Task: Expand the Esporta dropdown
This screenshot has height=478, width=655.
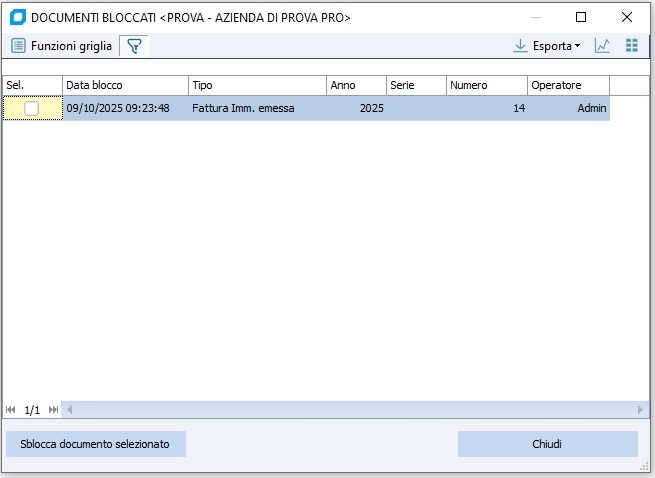Action: pyautogui.click(x=547, y=46)
